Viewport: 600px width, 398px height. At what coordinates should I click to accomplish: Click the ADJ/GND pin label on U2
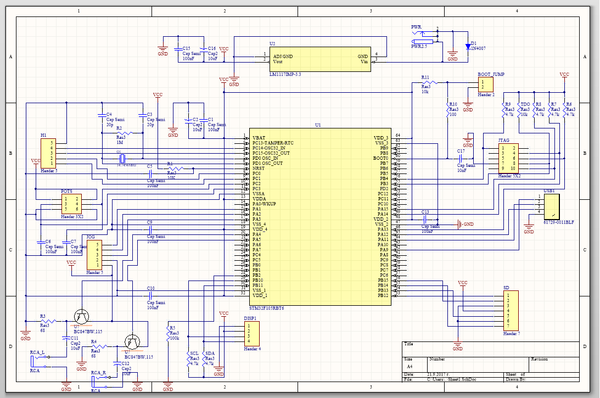[x=283, y=56]
